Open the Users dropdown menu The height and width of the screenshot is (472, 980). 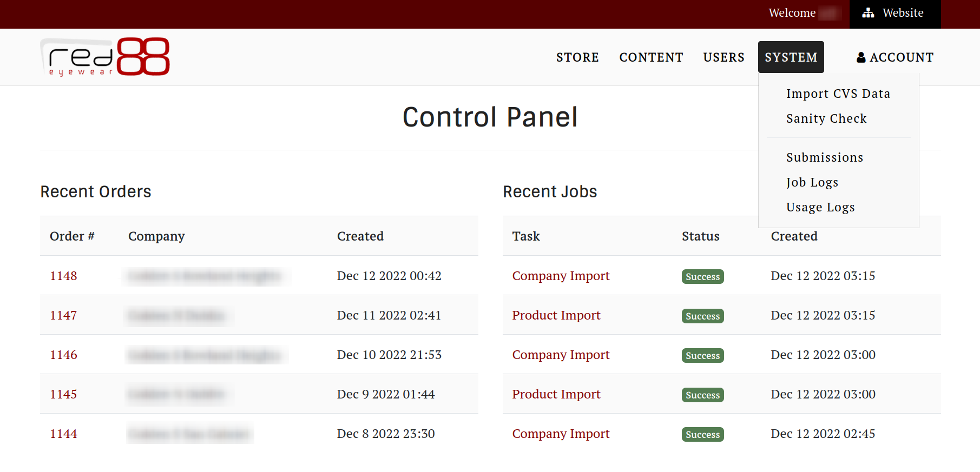tap(724, 57)
